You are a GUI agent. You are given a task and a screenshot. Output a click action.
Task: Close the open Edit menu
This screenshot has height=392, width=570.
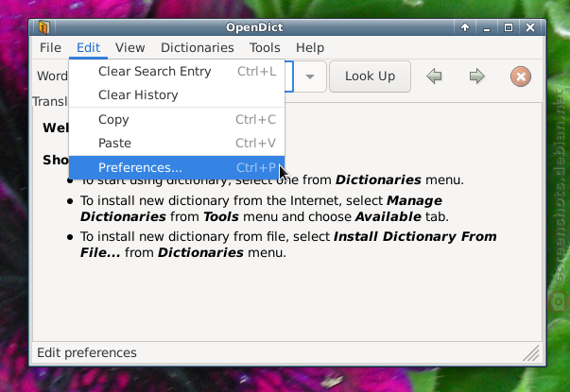[x=88, y=47]
